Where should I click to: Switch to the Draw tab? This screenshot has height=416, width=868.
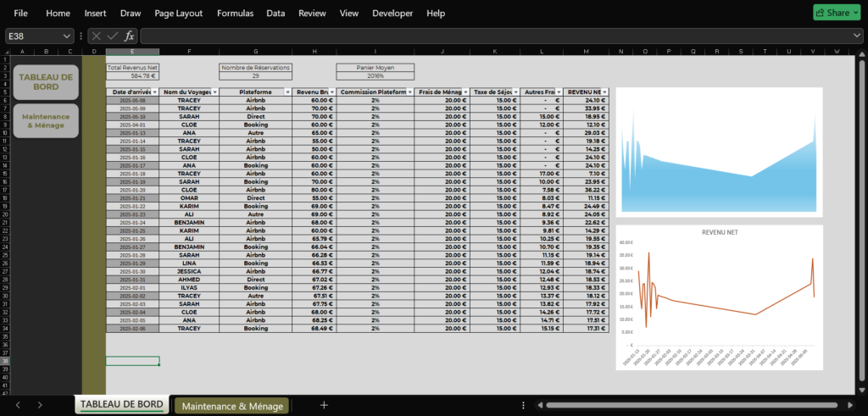coord(131,14)
